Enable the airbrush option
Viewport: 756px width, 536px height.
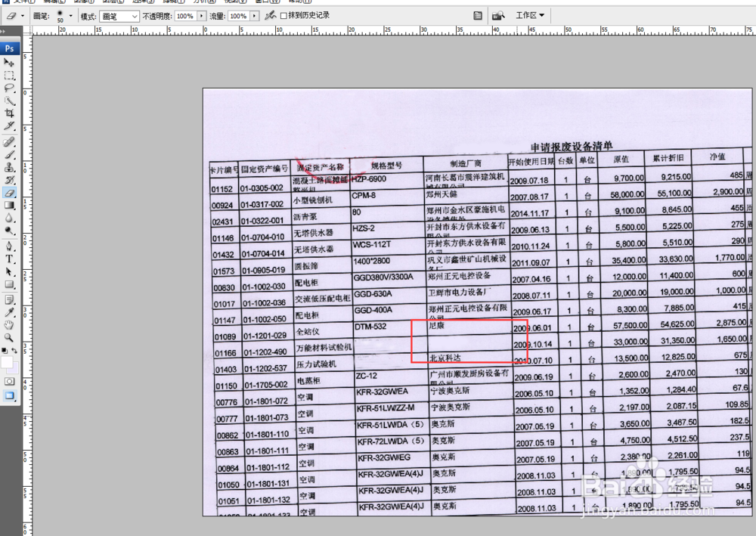[270, 16]
